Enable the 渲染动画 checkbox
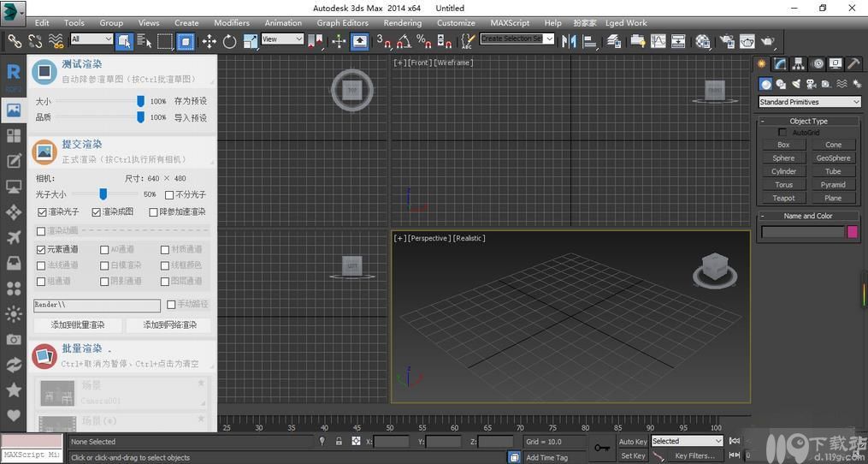868x464 pixels. click(x=41, y=230)
